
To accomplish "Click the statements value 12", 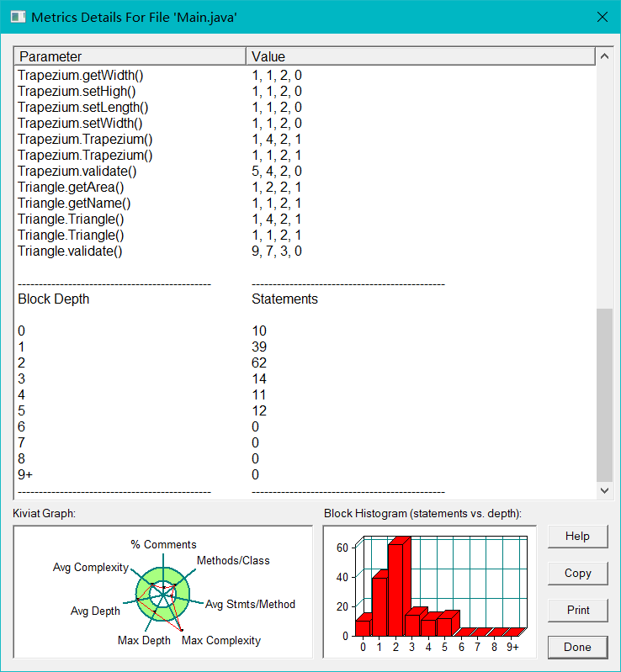I will tap(259, 411).
